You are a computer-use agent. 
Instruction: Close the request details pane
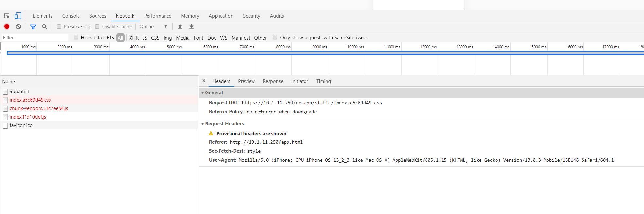204,81
